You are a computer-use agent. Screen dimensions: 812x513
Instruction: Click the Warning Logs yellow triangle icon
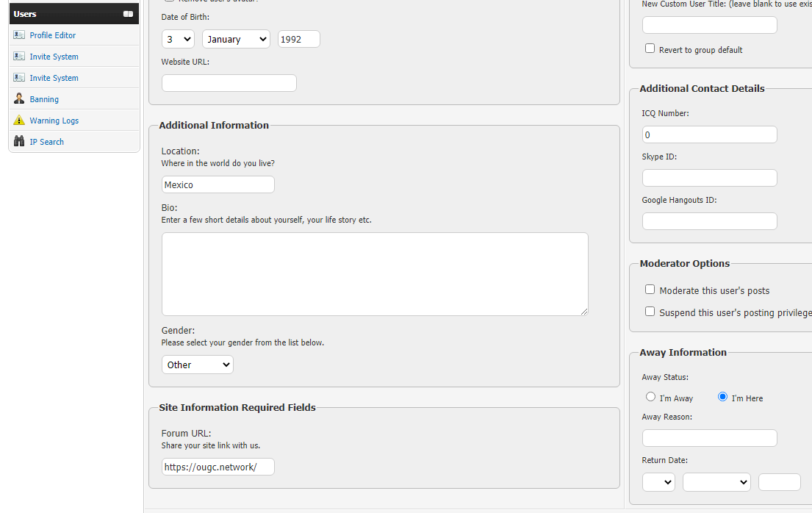[x=19, y=121]
